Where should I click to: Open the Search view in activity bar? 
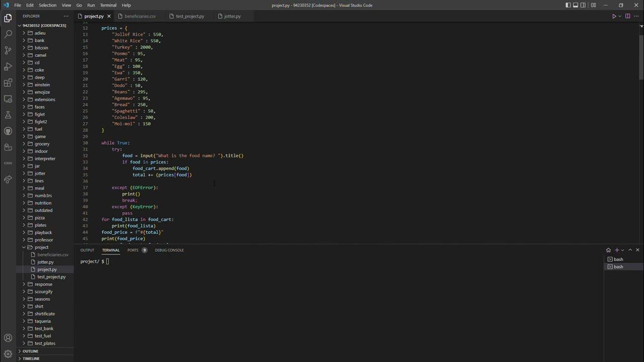pyautogui.click(x=8, y=34)
